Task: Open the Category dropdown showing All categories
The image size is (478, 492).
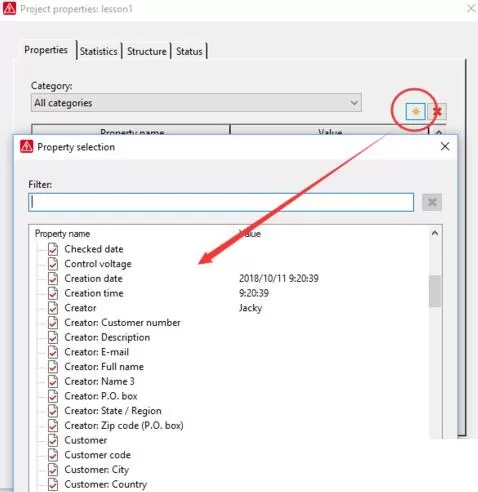Action: pyautogui.click(x=196, y=103)
